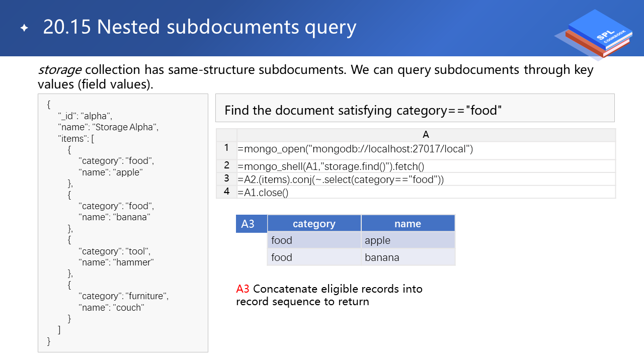The image size is (644, 362).
Task: Click column header A of the code grid
Action: point(426,135)
